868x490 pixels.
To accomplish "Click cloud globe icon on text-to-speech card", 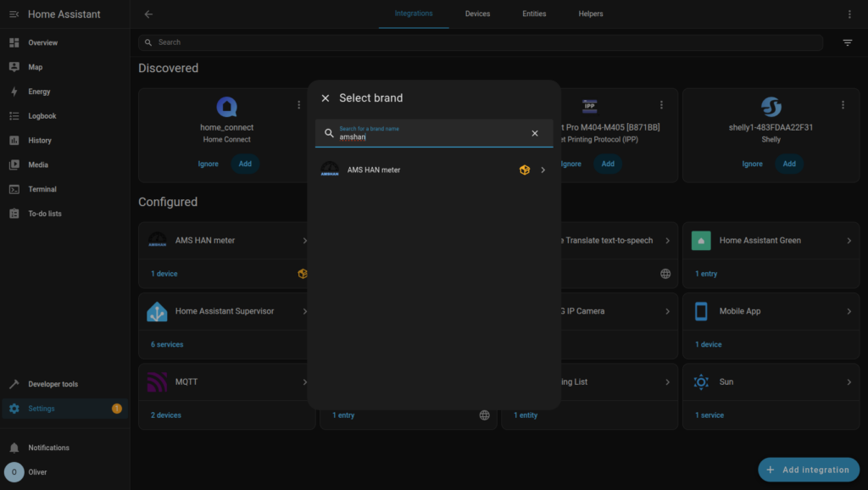I will point(665,274).
